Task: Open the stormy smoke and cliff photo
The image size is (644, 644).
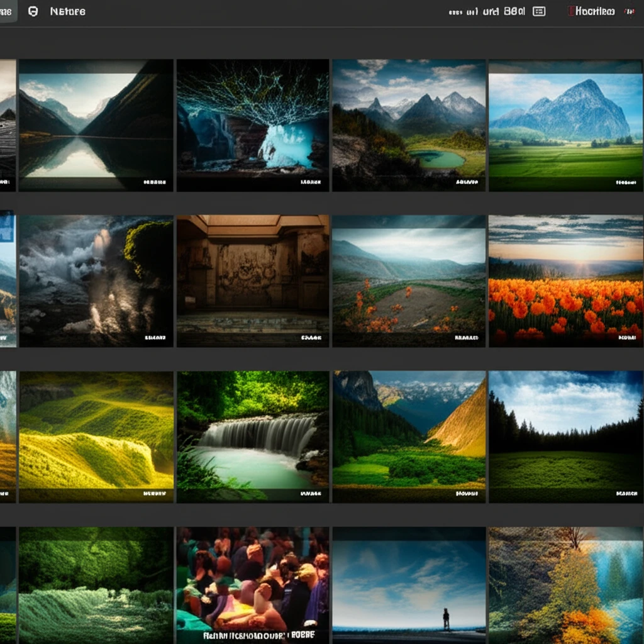Action: 96,281
